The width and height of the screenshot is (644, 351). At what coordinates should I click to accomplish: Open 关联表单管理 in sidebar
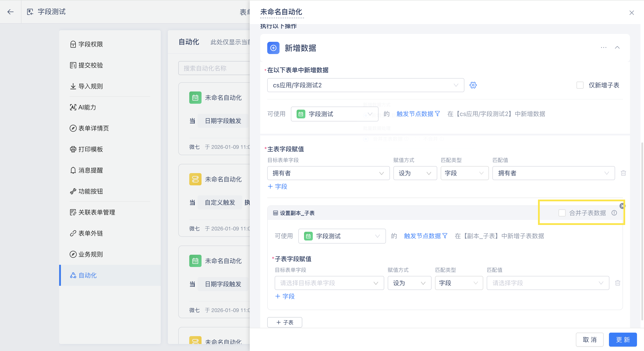pos(110,212)
